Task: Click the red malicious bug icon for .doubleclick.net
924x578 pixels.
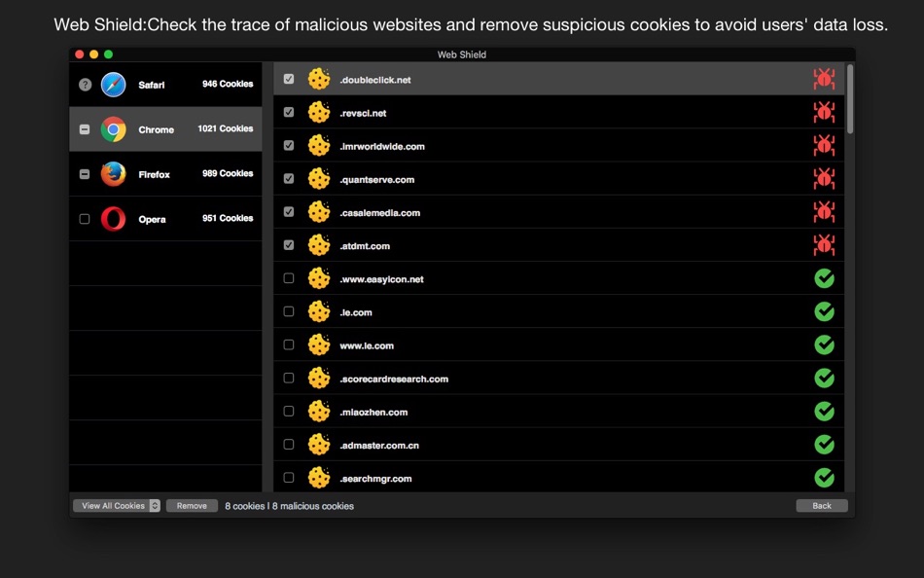Action: [824, 79]
